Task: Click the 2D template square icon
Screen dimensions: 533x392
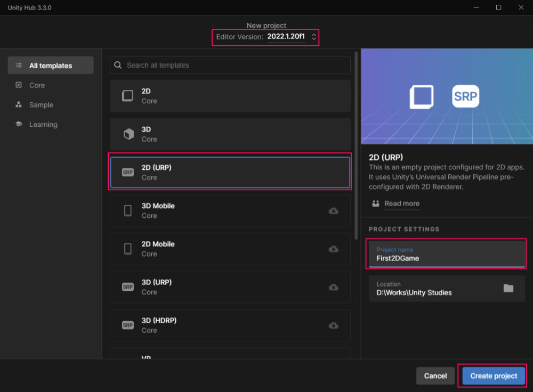Action: point(128,96)
